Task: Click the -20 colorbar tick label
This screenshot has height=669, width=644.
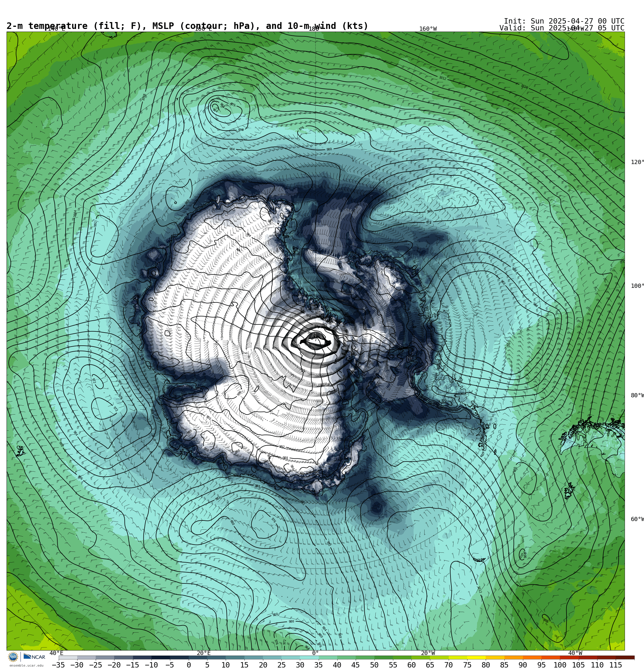Action: coord(114,665)
